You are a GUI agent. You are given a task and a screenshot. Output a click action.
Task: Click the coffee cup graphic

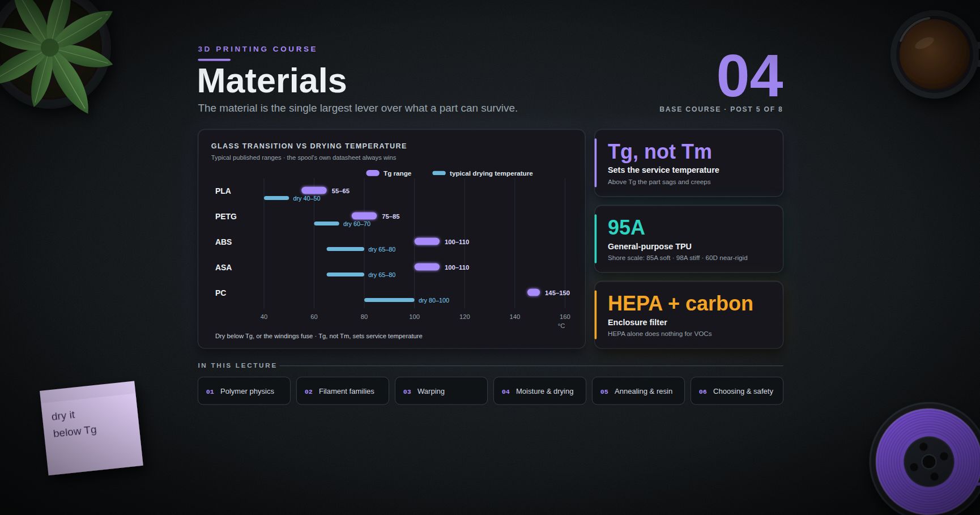tap(935, 54)
